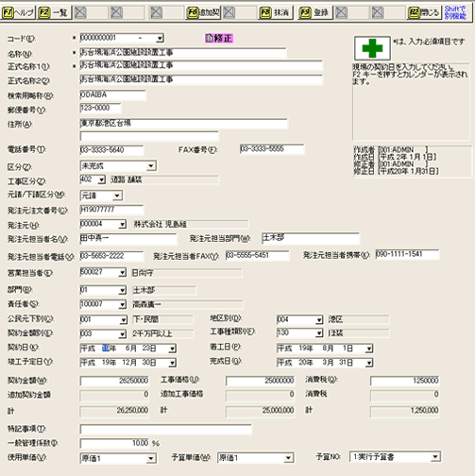The width and height of the screenshot is (475, 476).
Task: Click the 工事価格 25000000 field
Action: pyautogui.click(x=260, y=381)
